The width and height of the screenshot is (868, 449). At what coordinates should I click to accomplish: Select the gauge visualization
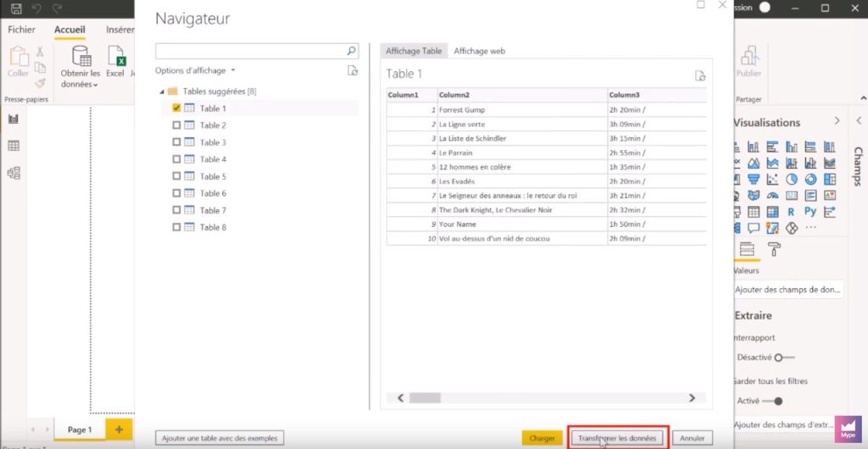(772, 195)
